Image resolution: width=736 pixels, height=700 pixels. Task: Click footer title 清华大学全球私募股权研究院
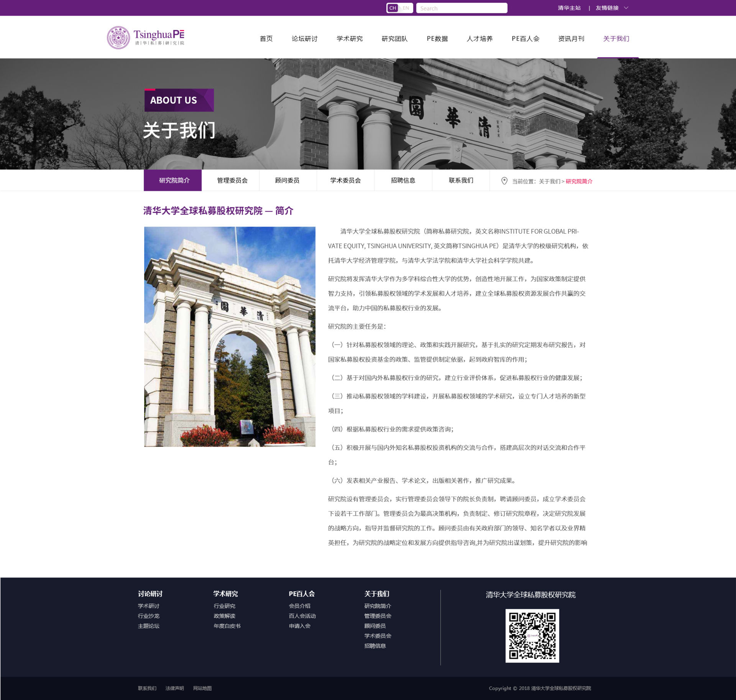(531, 595)
